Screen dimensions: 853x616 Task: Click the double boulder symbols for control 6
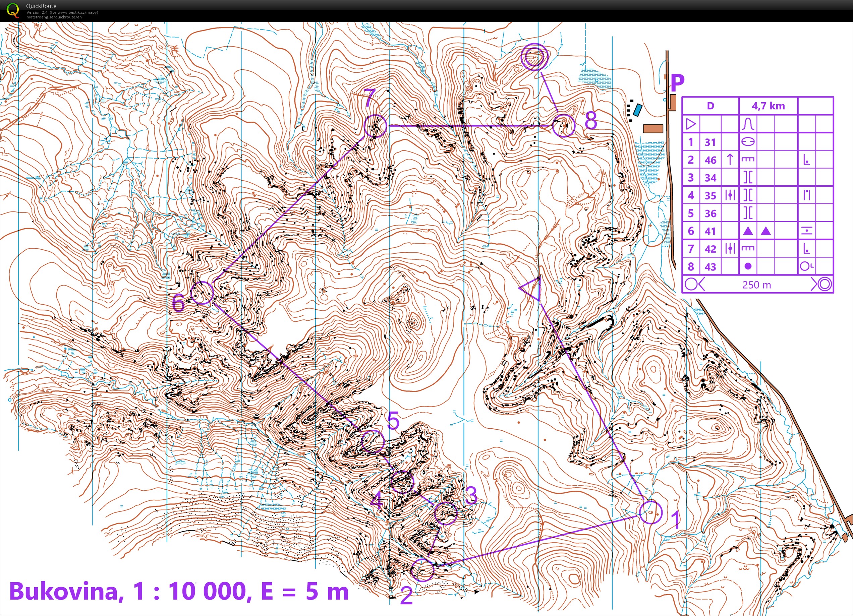[x=757, y=231]
